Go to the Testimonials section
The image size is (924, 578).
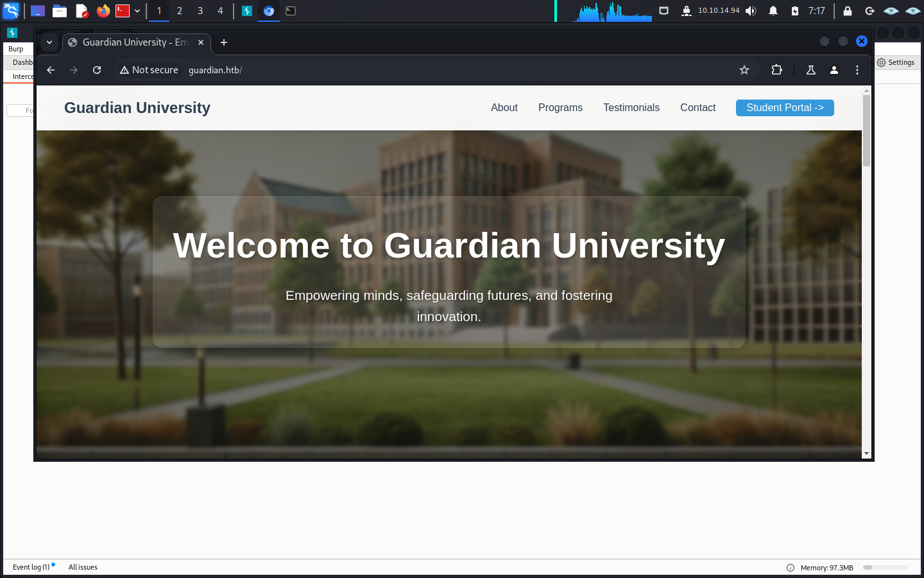(x=631, y=108)
